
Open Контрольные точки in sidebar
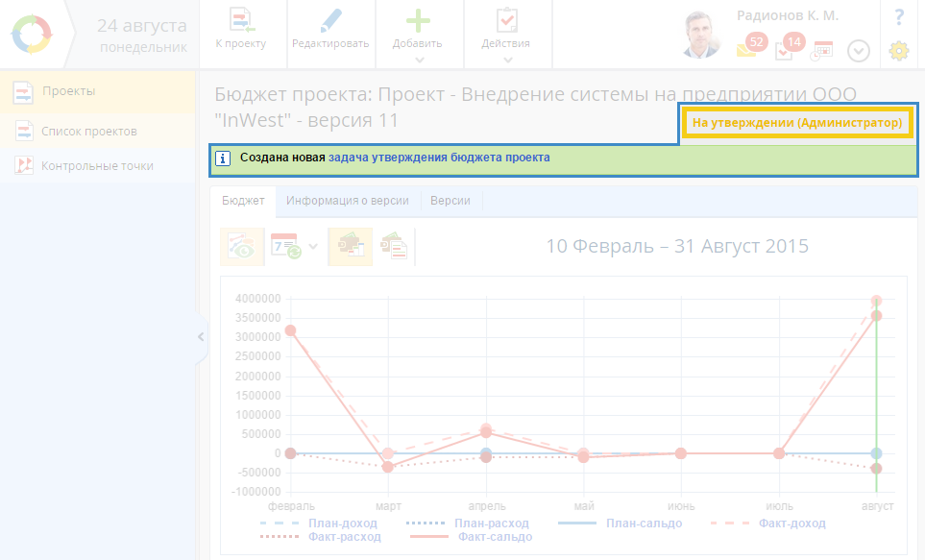coord(97,166)
